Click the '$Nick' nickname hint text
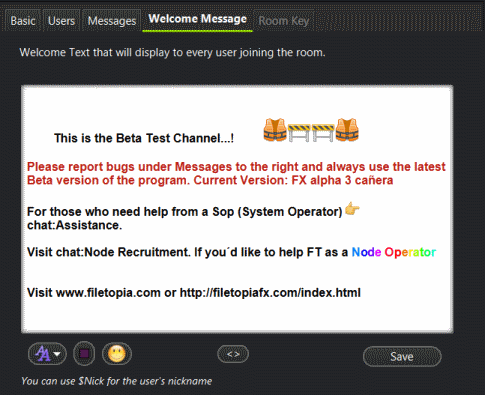This screenshot has width=485, height=395. tap(91, 381)
